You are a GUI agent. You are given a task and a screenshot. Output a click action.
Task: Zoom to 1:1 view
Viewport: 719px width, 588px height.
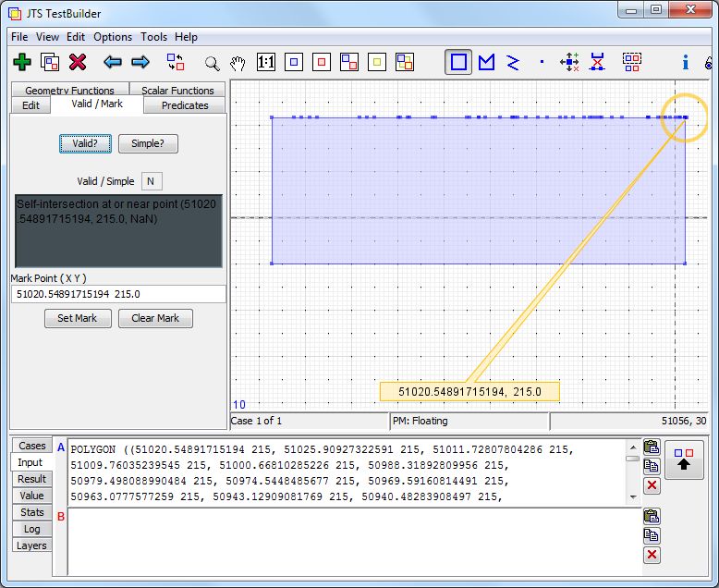click(266, 62)
